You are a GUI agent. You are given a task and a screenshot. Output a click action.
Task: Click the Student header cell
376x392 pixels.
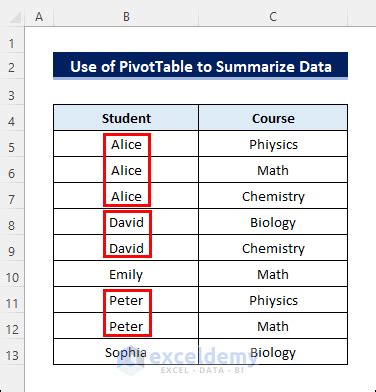point(126,118)
